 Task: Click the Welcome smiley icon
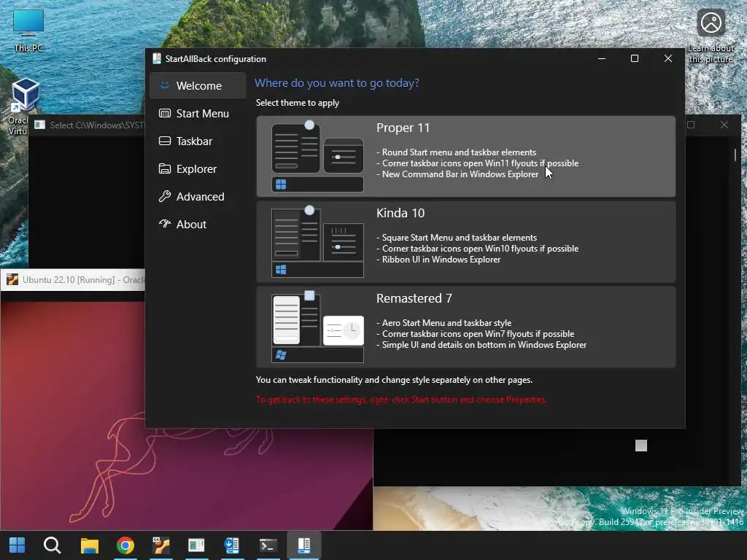click(164, 85)
